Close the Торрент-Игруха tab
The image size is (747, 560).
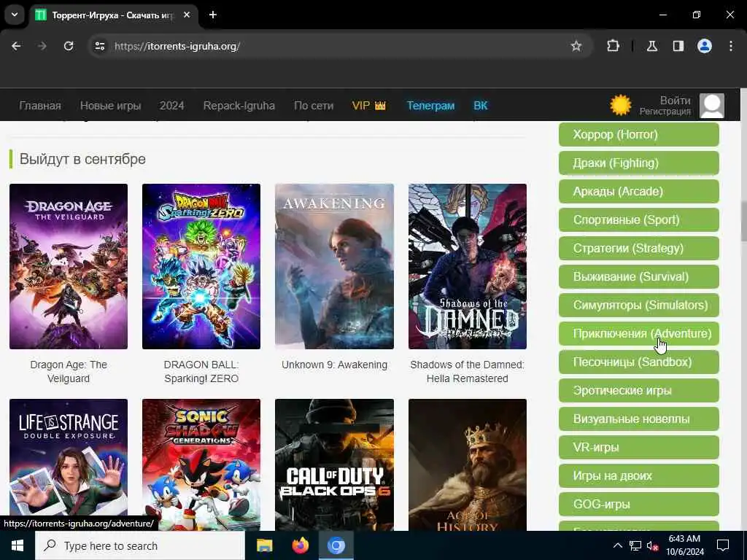tap(187, 15)
